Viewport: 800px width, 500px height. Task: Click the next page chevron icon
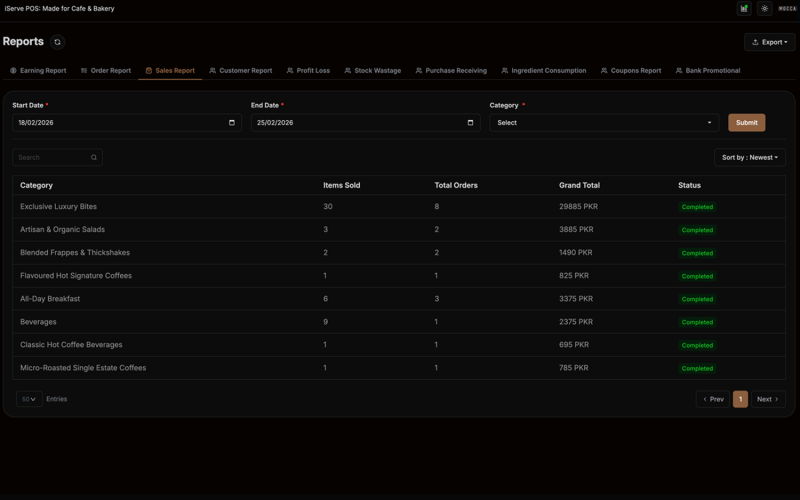776,399
